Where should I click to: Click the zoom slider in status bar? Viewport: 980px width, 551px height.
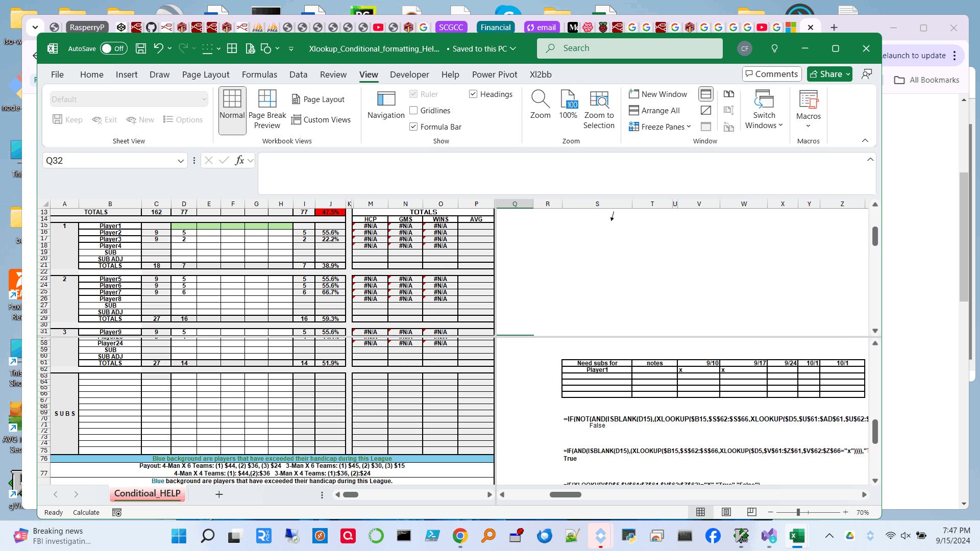[798, 512]
